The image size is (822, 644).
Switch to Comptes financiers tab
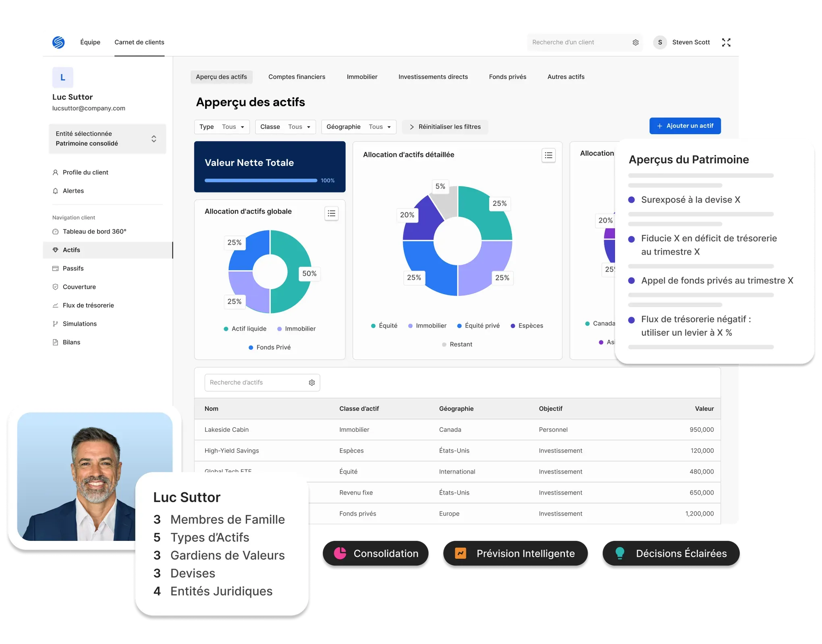[297, 77]
